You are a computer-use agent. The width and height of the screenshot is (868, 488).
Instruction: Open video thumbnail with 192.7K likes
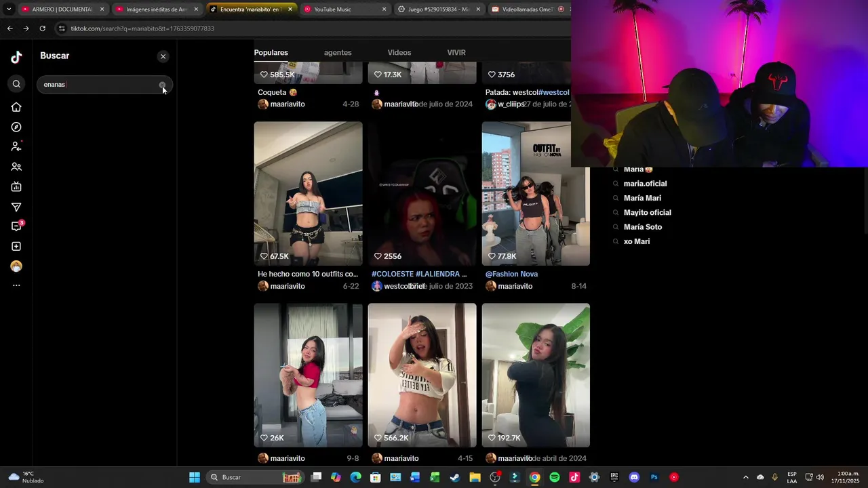[x=536, y=375]
